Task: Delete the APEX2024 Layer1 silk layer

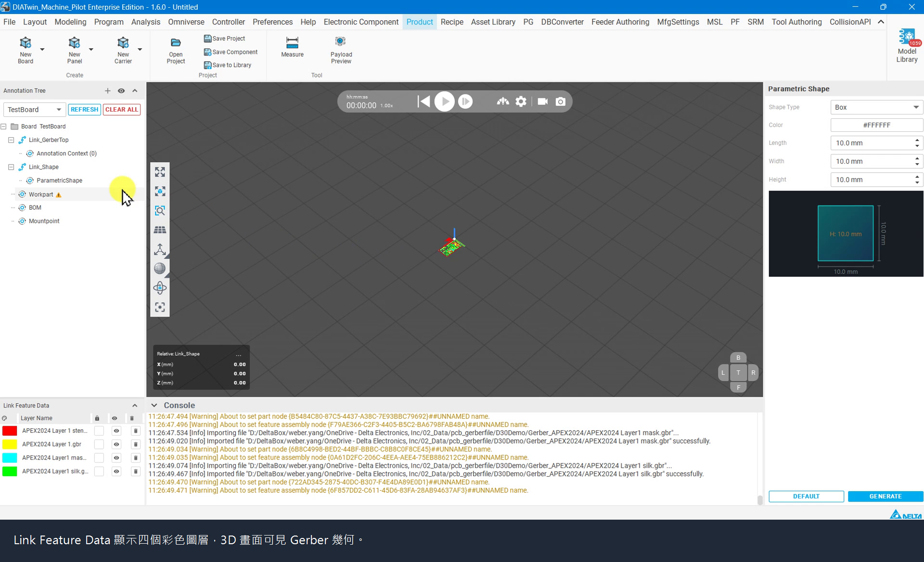Action: 135,471
